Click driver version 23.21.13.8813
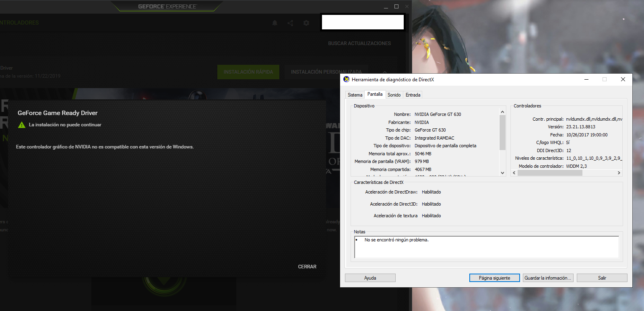 point(581,127)
